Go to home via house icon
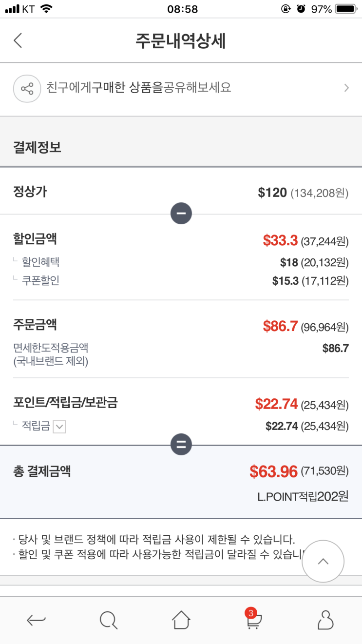This screenshot has height=644, width=362. coord(181,620)
